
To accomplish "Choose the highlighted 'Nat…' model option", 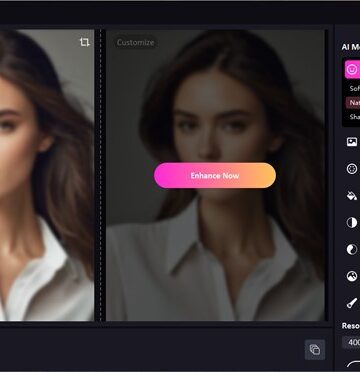I will pos(353,103).
